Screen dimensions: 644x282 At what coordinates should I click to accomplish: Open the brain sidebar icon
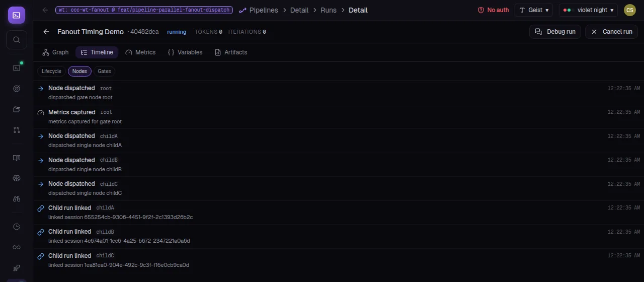coord(17,178)
